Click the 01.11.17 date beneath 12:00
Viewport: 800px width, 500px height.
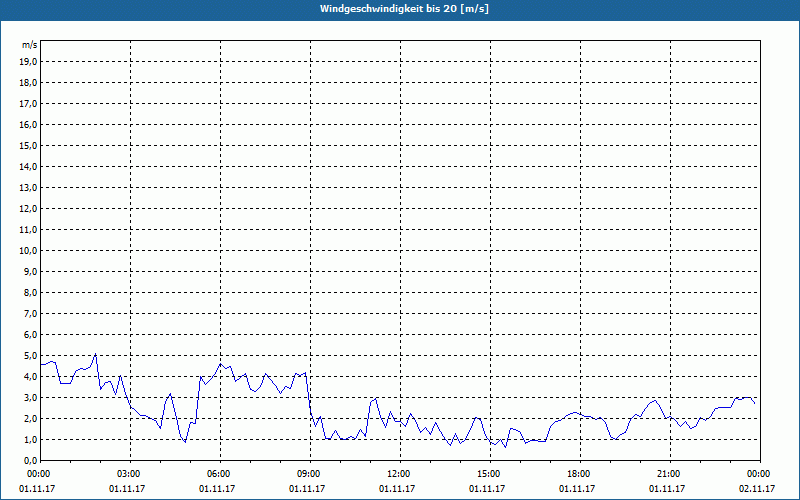point(397,488)
